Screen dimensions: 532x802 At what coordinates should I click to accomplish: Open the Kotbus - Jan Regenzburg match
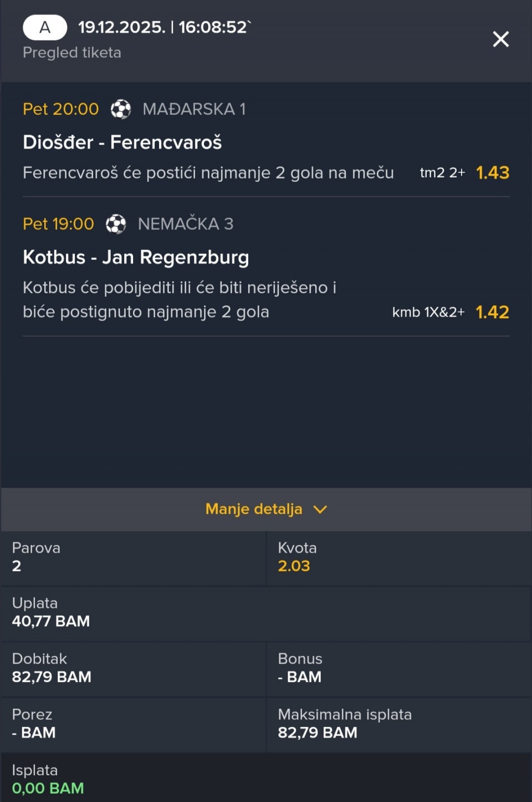coord(136,257)
